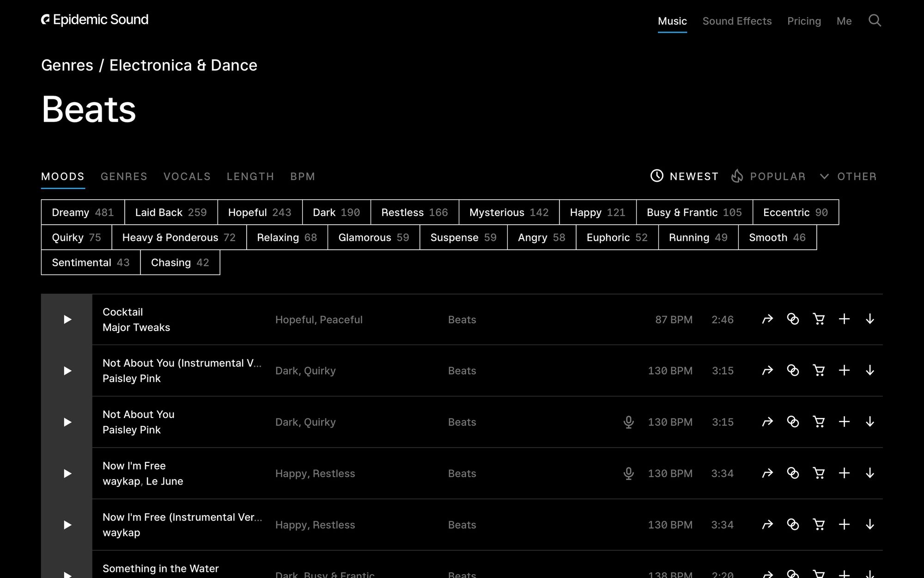Go to Sound Effects
The width and height of the screenshot is (924, 578).
[737, 21]
